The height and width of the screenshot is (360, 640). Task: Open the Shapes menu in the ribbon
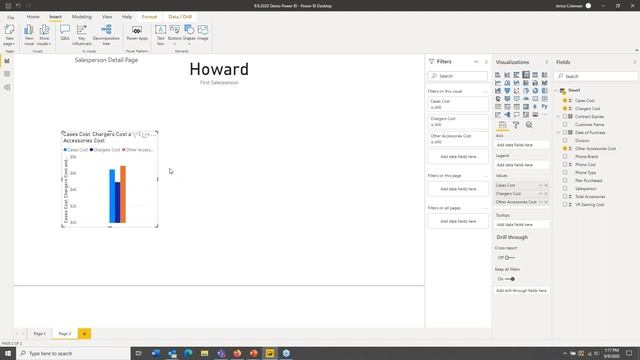coord(189,35)
